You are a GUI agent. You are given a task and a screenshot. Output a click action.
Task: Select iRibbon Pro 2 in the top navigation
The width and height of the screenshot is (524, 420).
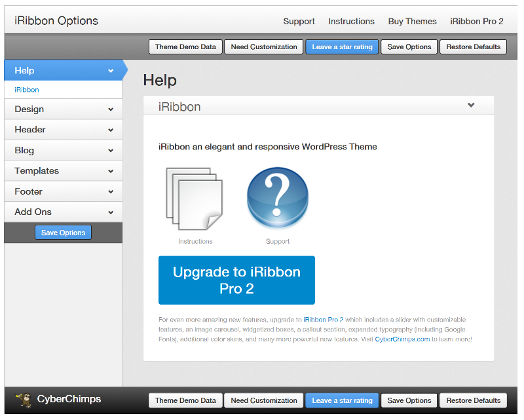click(477, 21)
